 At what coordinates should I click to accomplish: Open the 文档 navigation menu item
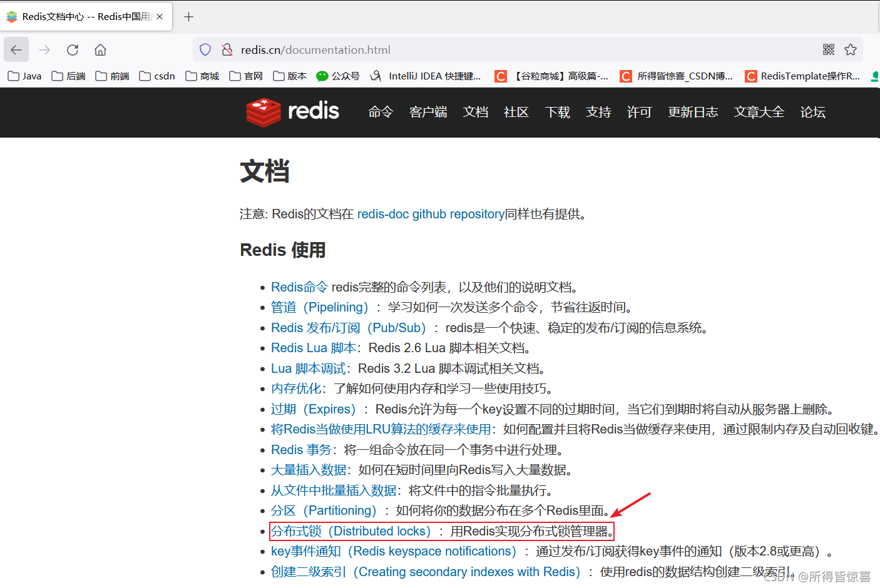pyautogui.click(x=476, y=112)
